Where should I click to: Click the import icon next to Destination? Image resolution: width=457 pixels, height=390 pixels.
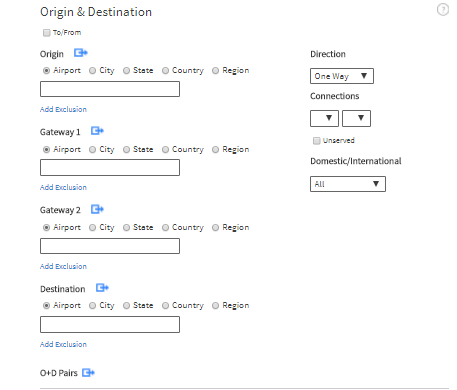[102, 288]
